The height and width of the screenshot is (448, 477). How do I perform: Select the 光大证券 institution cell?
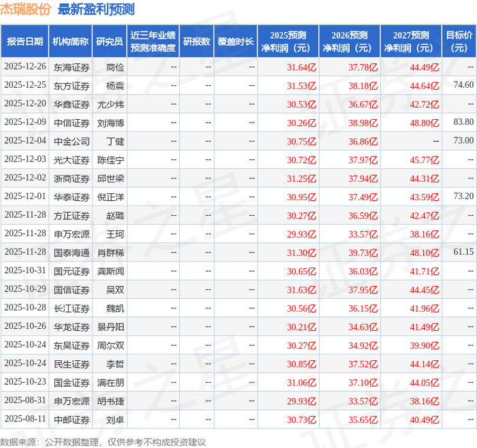coord(72,160)
